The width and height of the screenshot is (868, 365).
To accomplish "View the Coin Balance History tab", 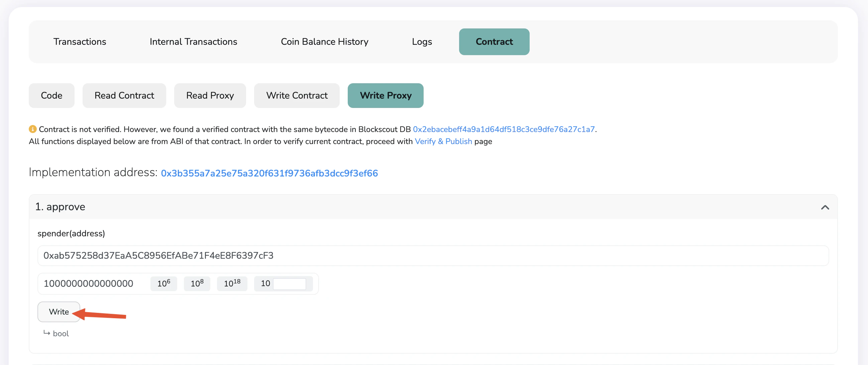I will [x=324, y=42].
